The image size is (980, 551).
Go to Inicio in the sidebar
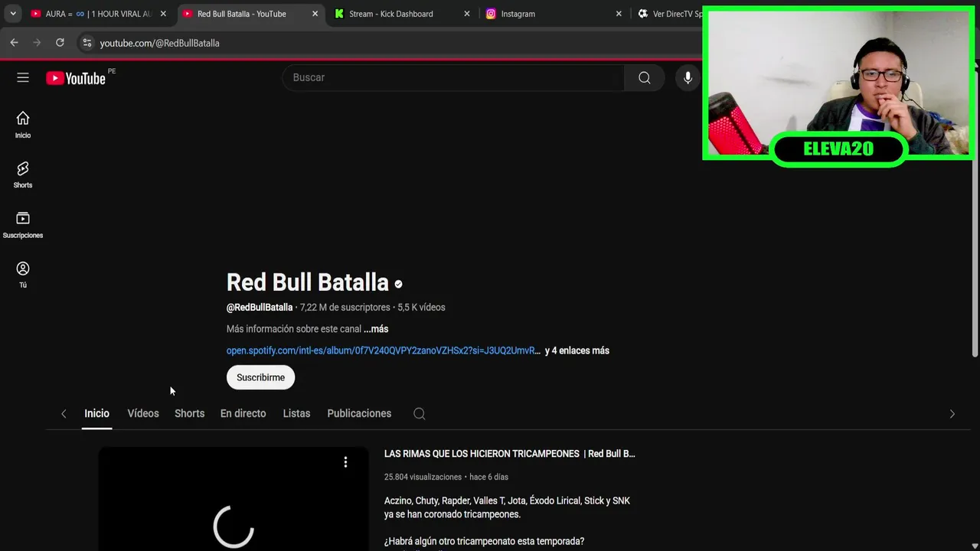click(23, 125)
